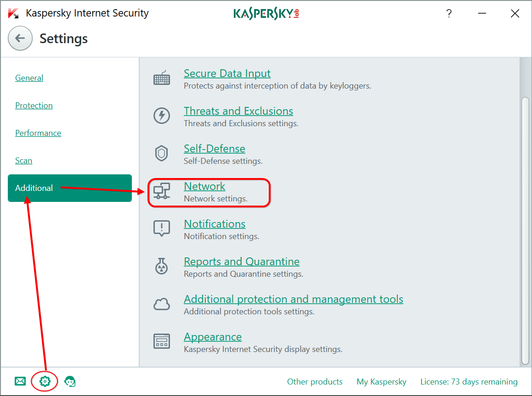
Task: Click the Other products link
Action: tap(315, 381)
